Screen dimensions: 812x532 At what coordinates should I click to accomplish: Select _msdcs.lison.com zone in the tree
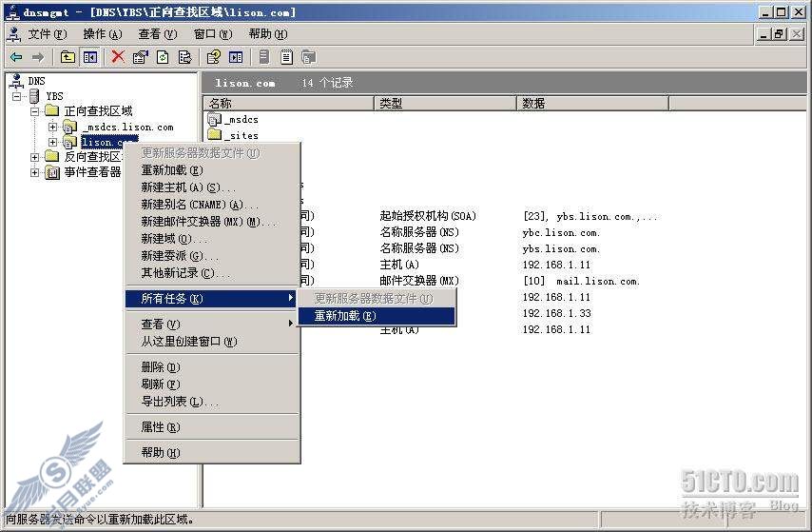tap(128, 127)
